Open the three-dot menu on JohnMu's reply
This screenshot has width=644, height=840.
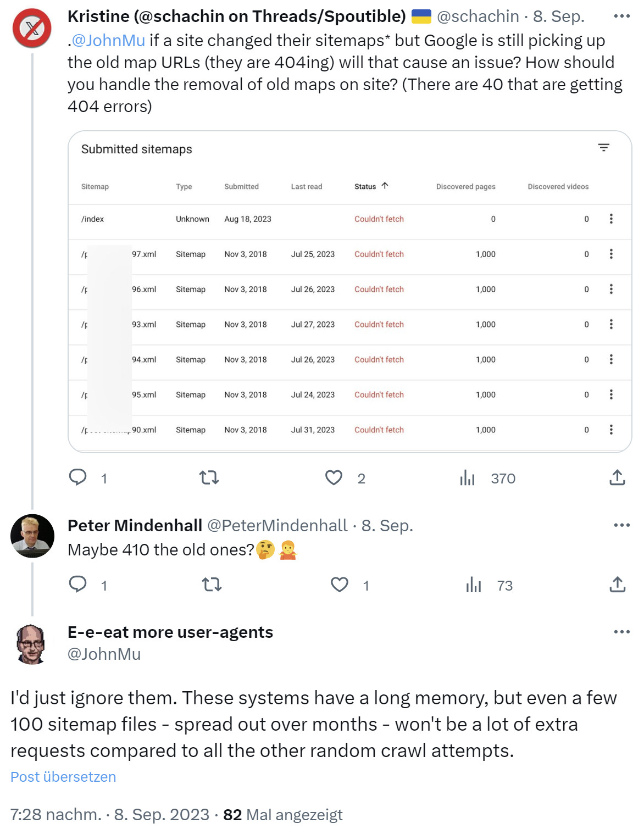click(621, 632)
